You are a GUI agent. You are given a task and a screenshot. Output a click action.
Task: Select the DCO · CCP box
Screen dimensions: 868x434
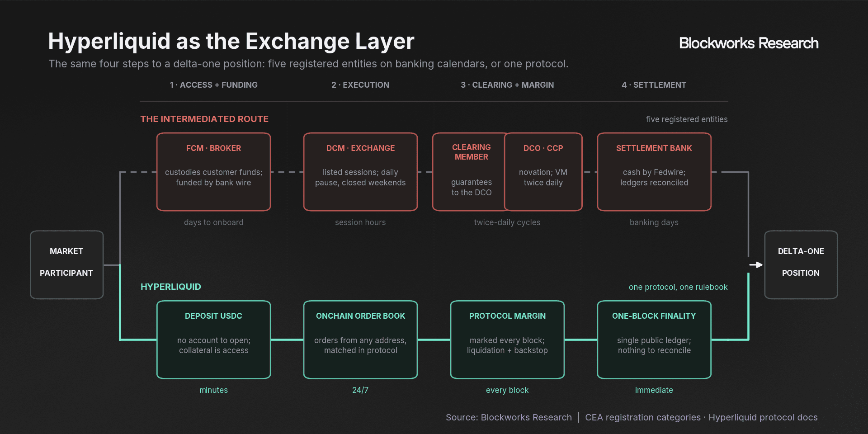click(543, 172)
